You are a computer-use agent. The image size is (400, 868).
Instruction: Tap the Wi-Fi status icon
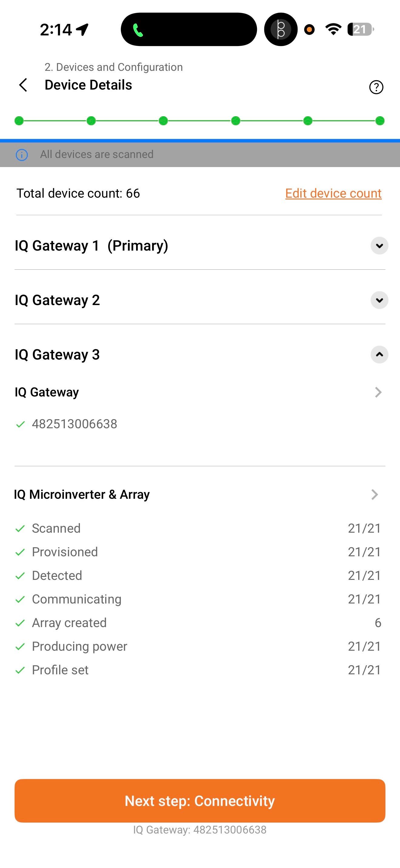333,30
